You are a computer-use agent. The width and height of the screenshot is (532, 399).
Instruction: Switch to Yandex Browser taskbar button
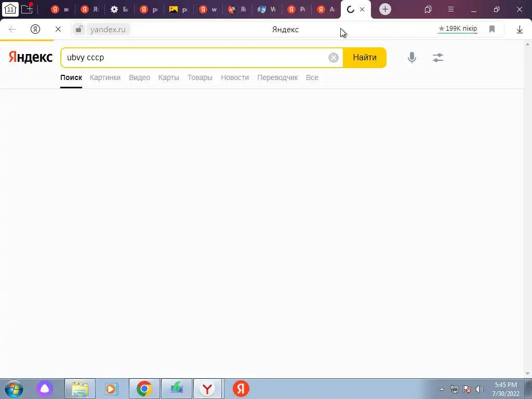[x=207, y=389]
